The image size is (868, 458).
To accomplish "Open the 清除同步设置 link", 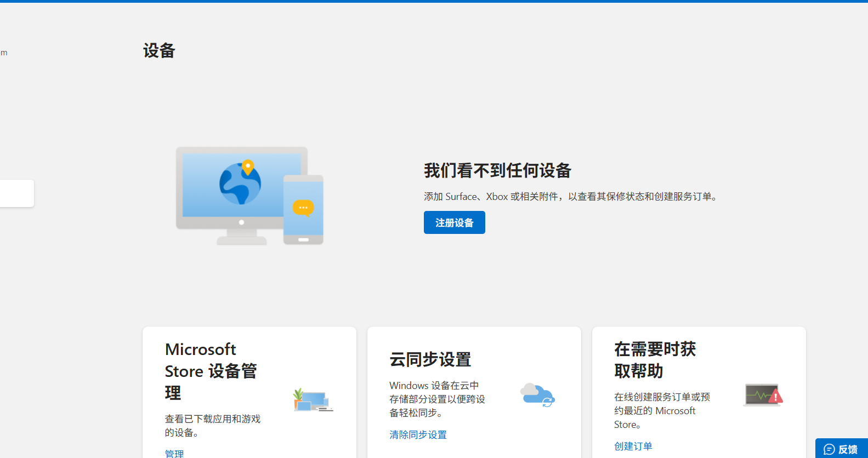I will [x=418, y=434].
